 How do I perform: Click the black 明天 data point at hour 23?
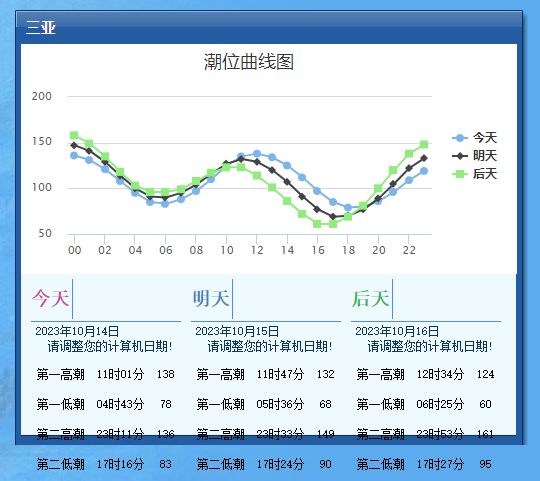tap(424, 158)
